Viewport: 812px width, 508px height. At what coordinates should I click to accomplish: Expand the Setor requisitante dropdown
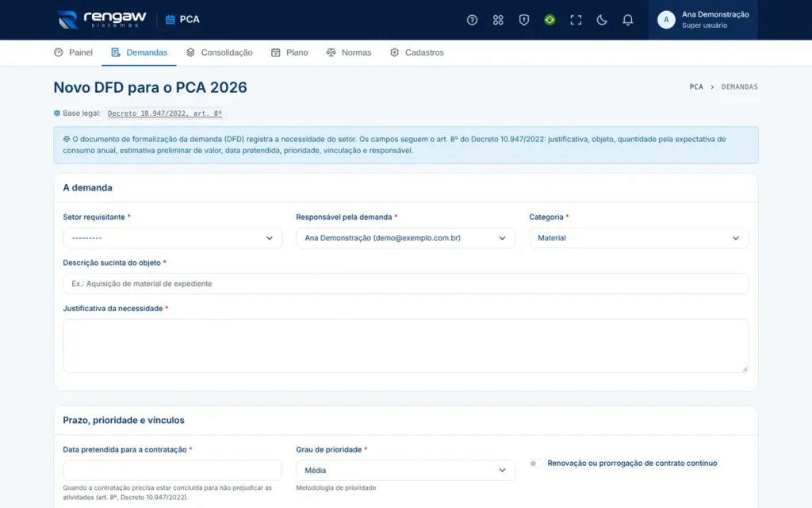click(172, 238)
